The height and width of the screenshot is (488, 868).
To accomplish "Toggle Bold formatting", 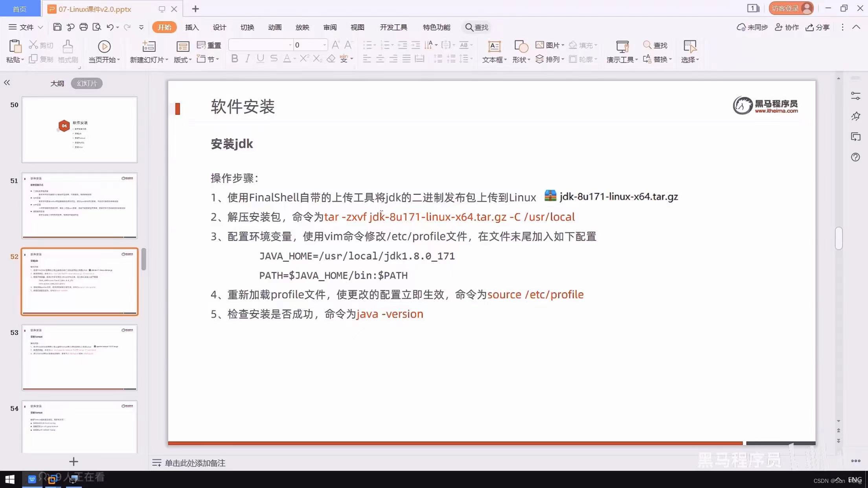I will coord(235,59).
